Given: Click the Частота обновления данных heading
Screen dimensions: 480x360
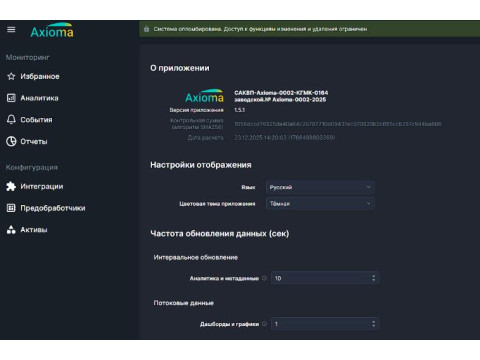Looking at the screenshot, I should [220, 234].
